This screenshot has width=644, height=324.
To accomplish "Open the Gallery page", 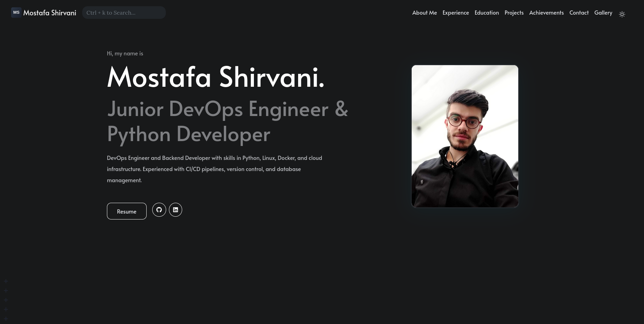I will pyautogui.click(x=603, y=12).
